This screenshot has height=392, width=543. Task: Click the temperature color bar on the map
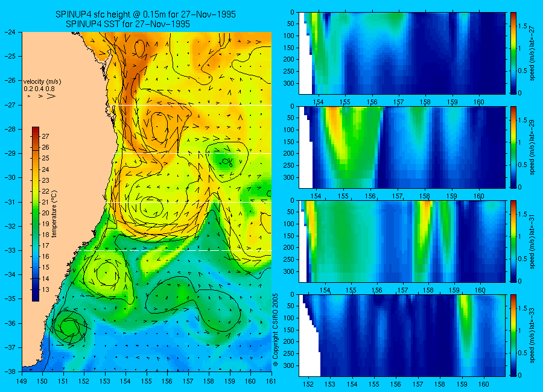(x=36, y=214)
